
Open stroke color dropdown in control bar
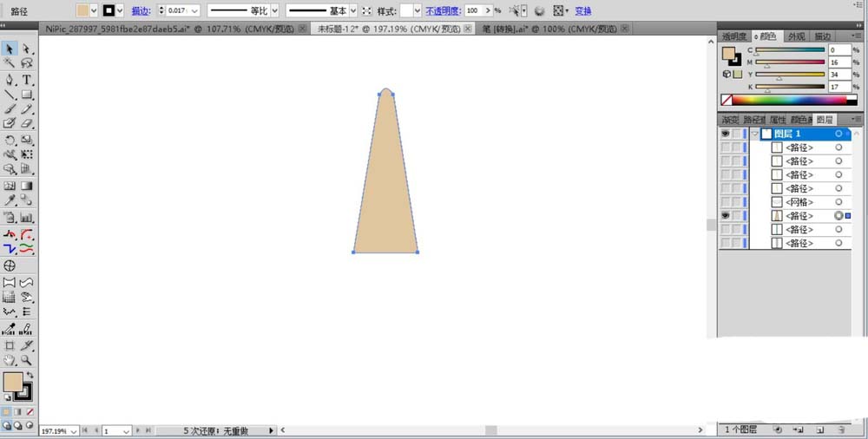[x=120, y=10]
